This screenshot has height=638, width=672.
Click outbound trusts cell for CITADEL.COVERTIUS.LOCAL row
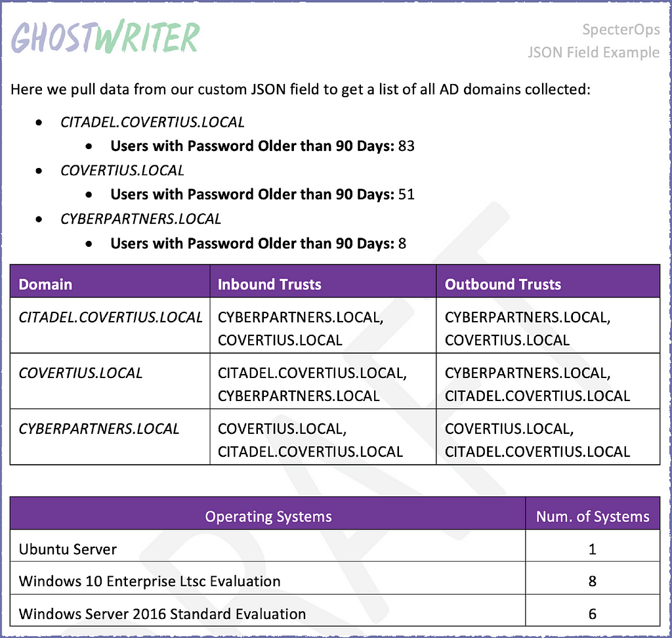pyautogui.click(x=548, y=326)
